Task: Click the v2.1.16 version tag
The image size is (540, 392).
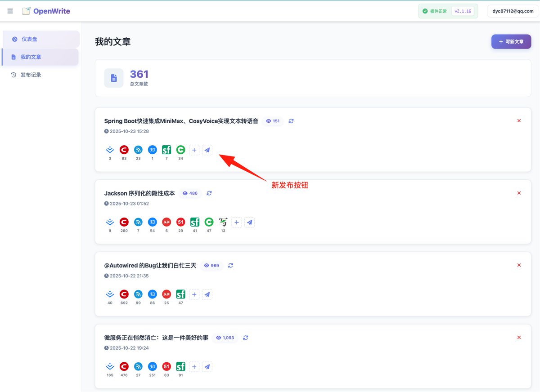Action: tap(463, 11)
